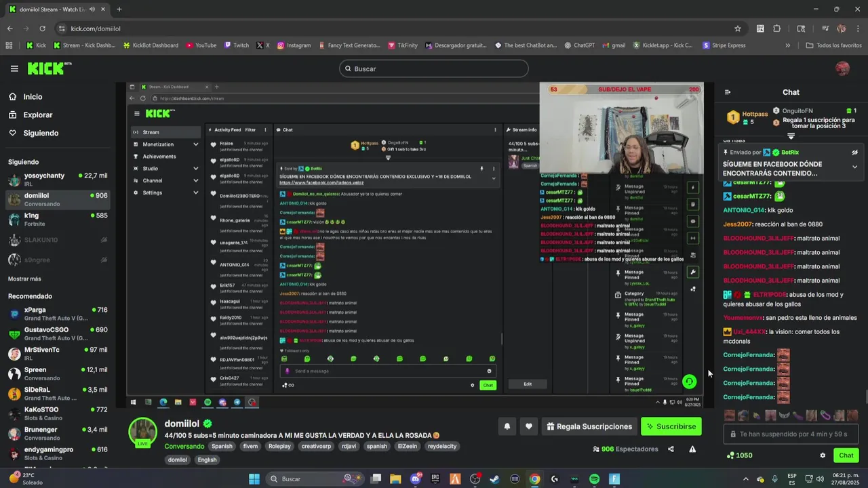Collapse the chat panel with arrow icon

tap(728, 92)
